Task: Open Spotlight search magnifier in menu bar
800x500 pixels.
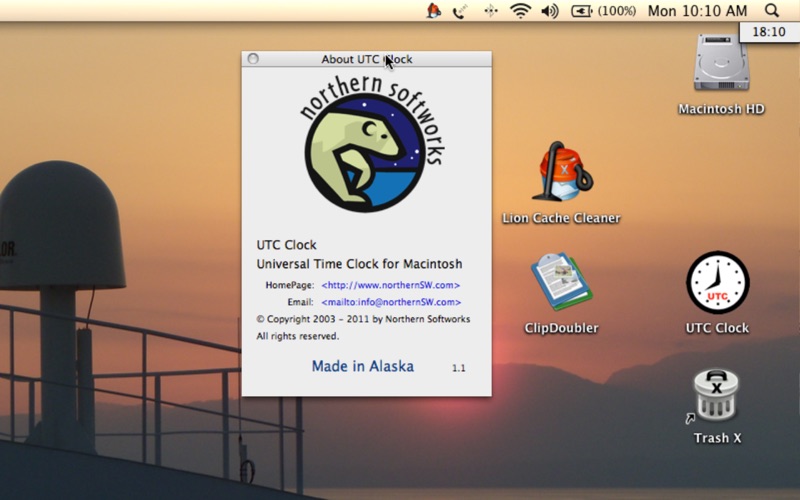Action: point(772,10)
